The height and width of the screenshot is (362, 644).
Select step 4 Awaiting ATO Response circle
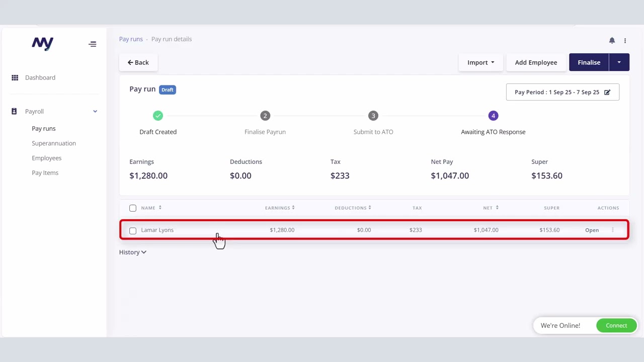click(493, 116)
